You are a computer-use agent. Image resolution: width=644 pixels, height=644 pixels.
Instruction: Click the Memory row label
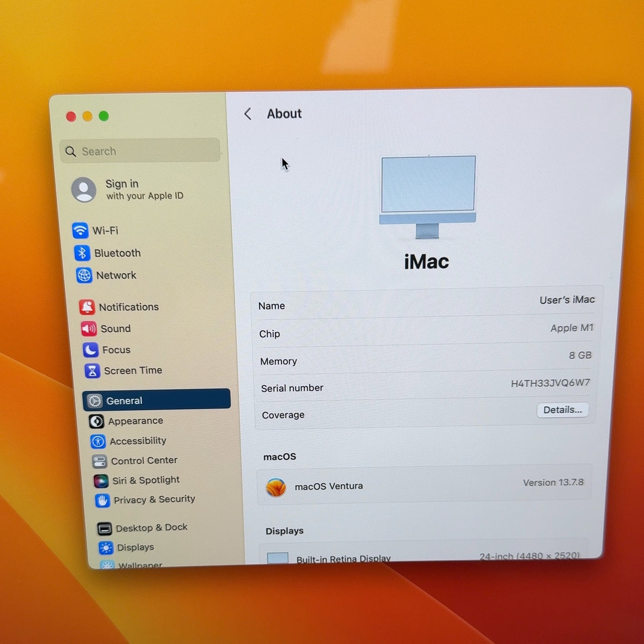coord(279,361)
